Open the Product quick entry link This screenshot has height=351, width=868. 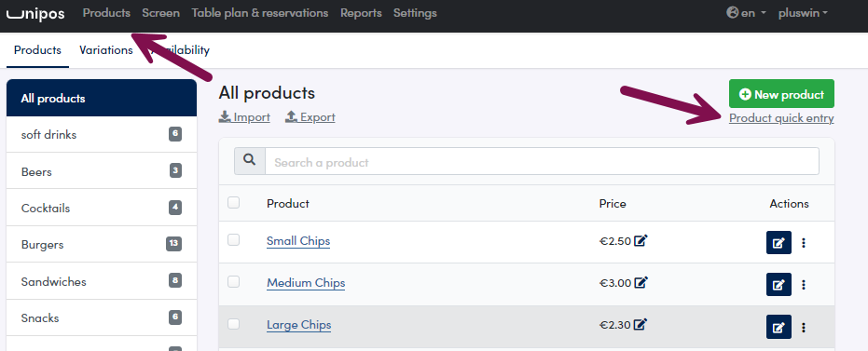click(x=781, y=118)
